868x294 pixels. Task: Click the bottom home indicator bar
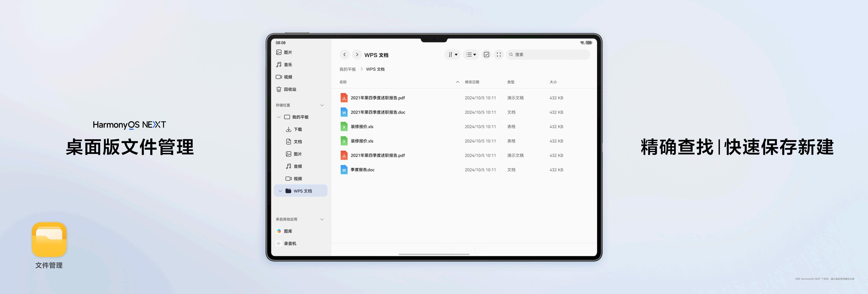pos(434,254)
